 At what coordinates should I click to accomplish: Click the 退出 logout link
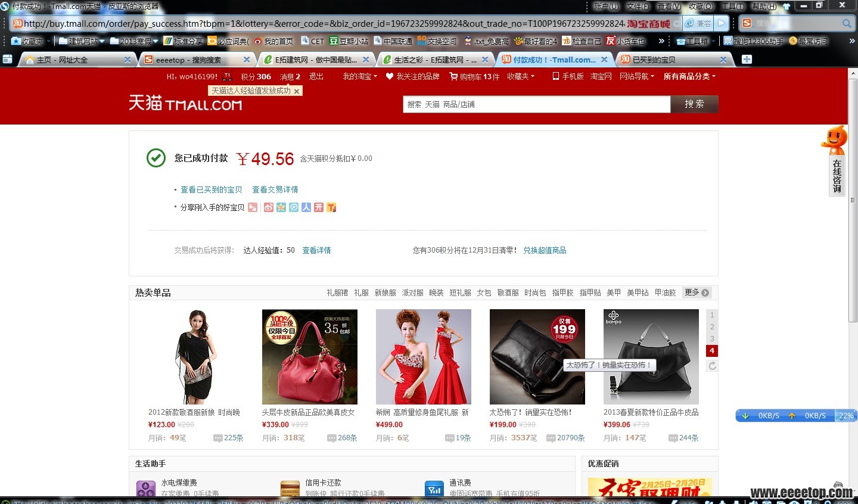point(316,76)
